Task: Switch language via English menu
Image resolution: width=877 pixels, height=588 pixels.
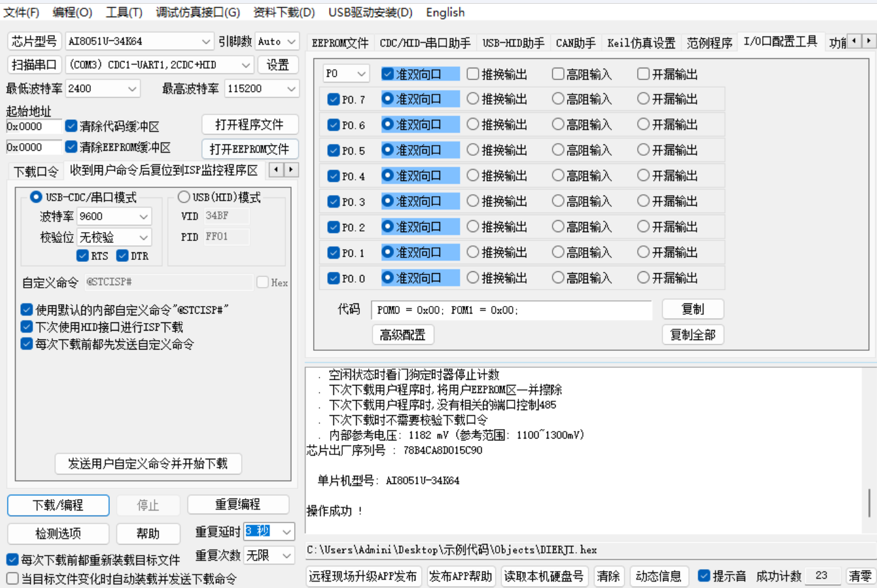Action: click(x=445, y=13)
